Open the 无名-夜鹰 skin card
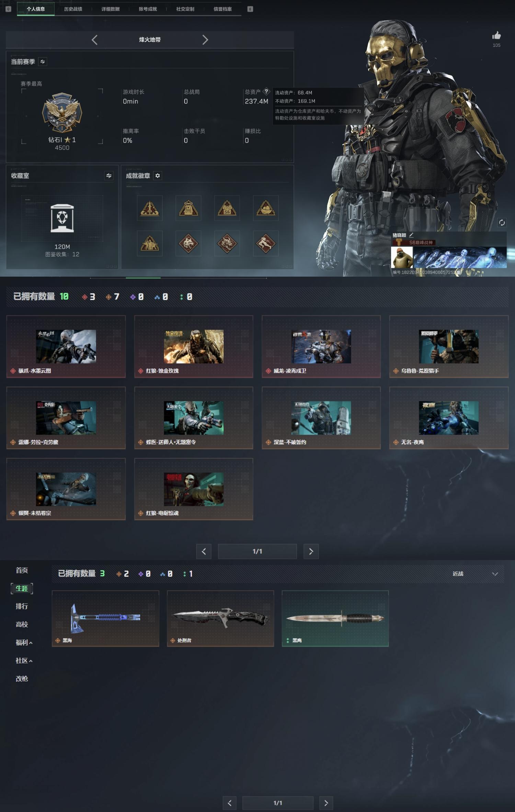This screenshot has width=515, height=812. point(449,418)
